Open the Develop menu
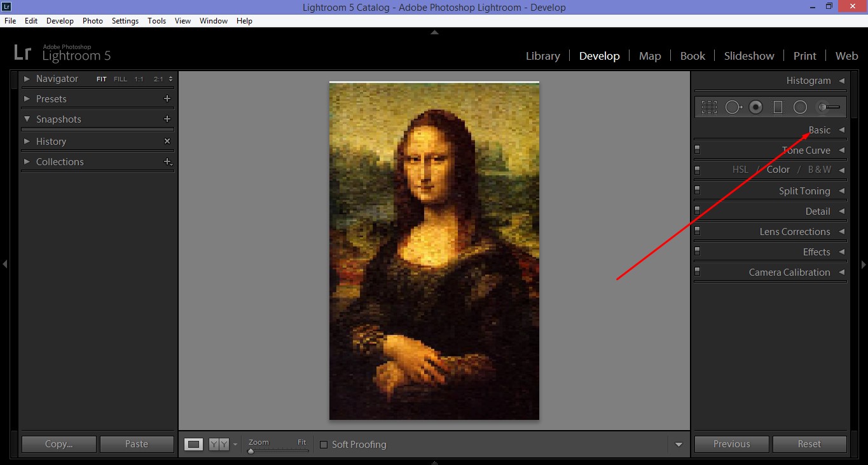Screen dimensions: 868x465 (x=60, y=21)
